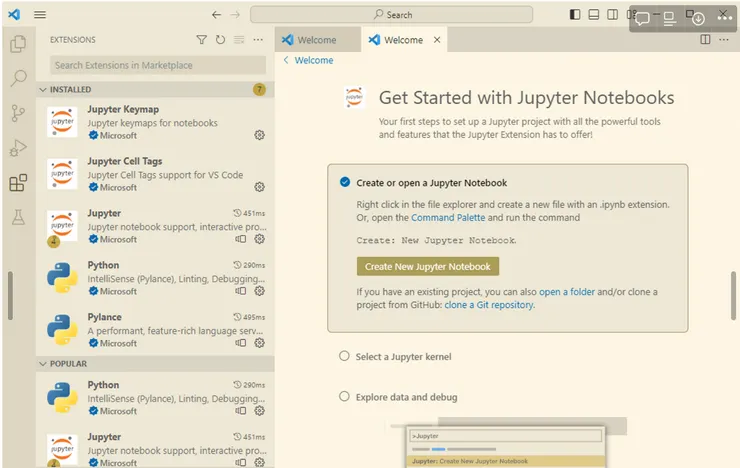Go back with the left arrow

pos(216,15)
